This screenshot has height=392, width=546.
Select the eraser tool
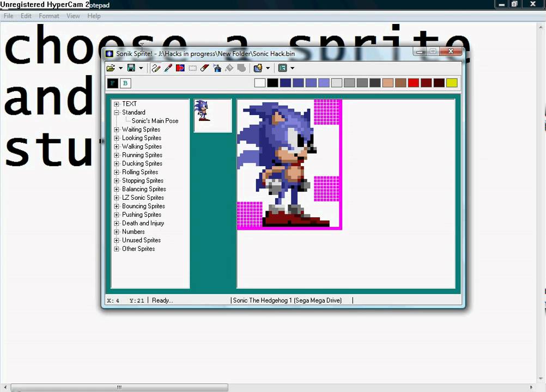pos(205,68)
